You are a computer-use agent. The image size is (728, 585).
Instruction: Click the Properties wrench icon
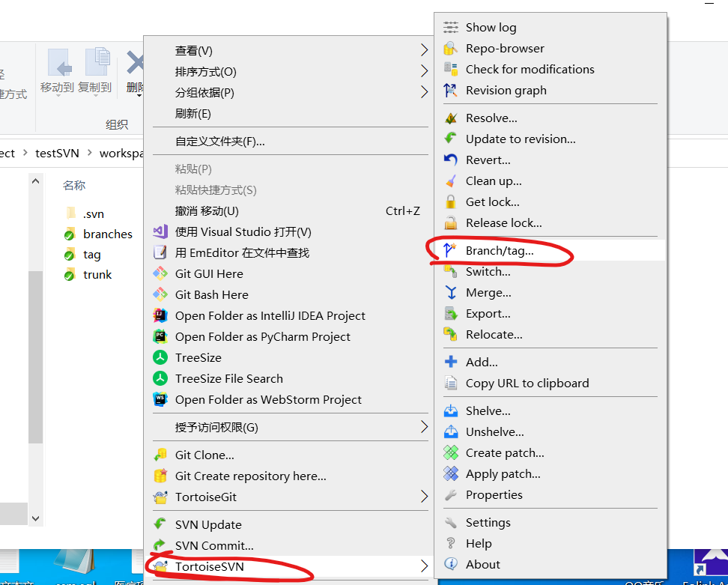click(450, 495)
